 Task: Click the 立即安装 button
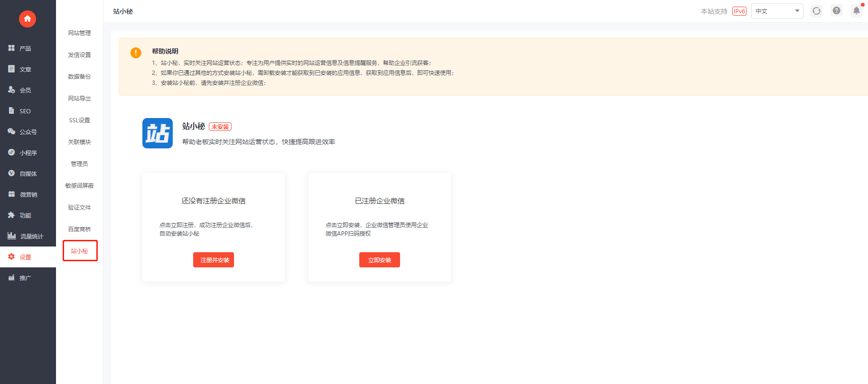click(x=380, y=260)
